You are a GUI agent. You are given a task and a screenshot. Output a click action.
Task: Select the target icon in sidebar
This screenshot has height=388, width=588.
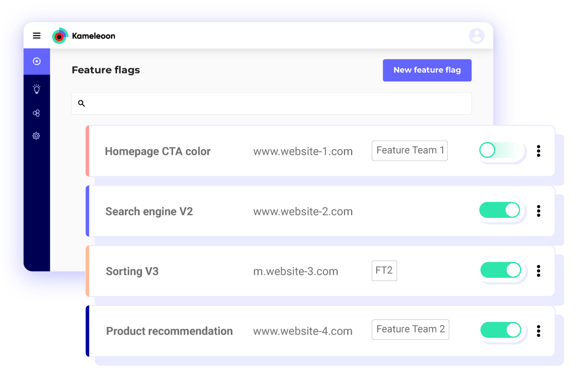pyautogui.click(x=37, y=62)
